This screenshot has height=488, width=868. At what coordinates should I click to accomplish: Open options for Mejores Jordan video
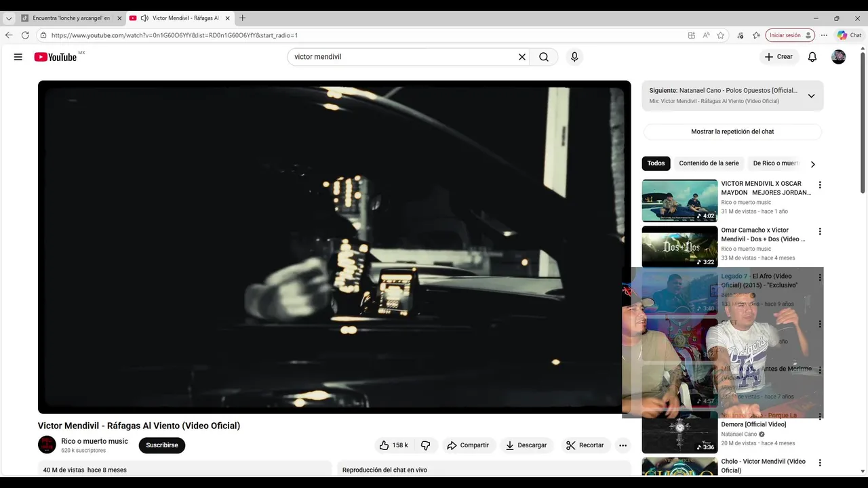tap(820, 185)
